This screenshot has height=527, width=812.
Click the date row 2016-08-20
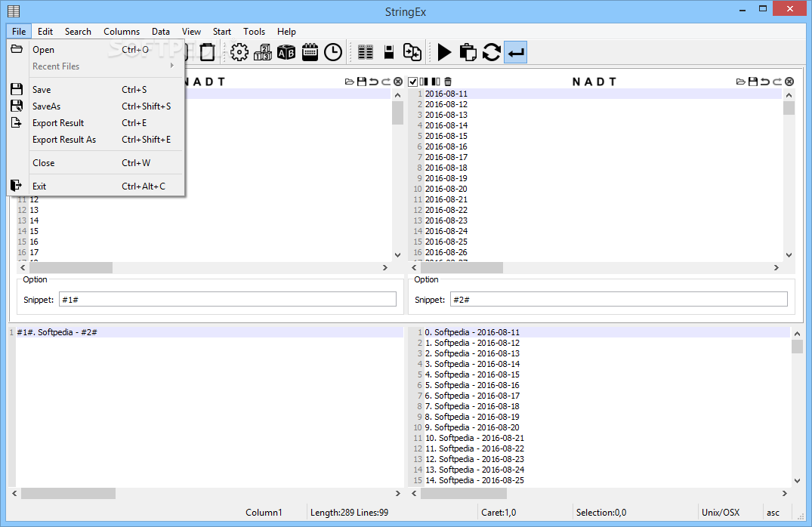pyautogui.click(x=446, y=189)
